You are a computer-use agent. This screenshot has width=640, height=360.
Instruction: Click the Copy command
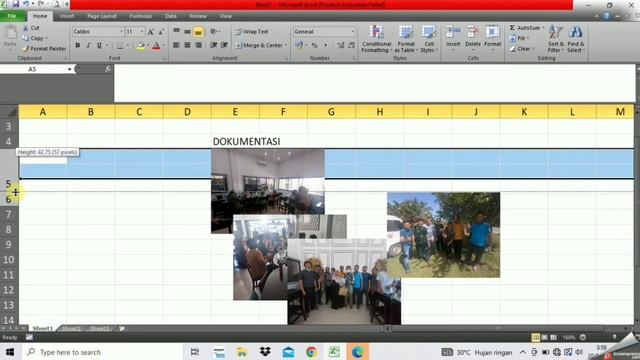(x=34, y=38)
